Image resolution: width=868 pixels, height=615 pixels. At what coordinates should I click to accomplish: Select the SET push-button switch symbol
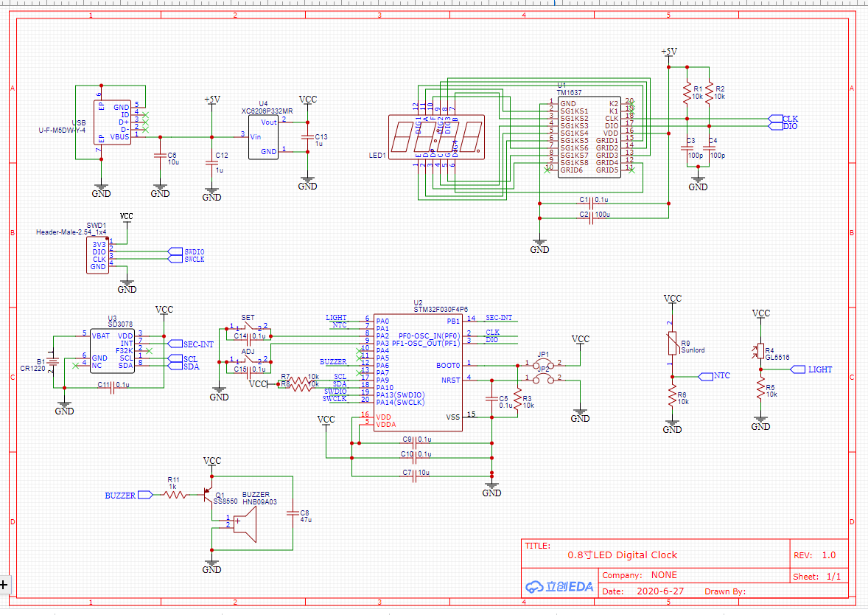(x=248, y=327)
